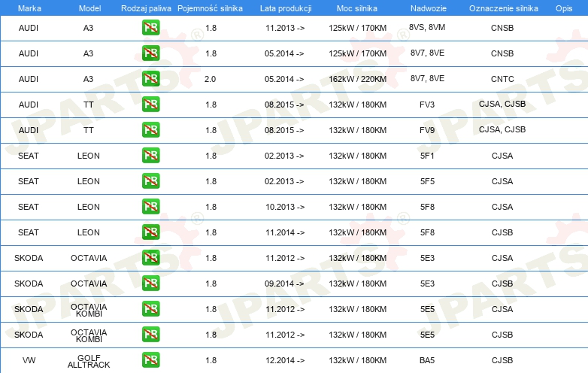
Task: Click the CNSB cell in the 11.2013 row
Action: pyautogui.click(x=502, y=28)
